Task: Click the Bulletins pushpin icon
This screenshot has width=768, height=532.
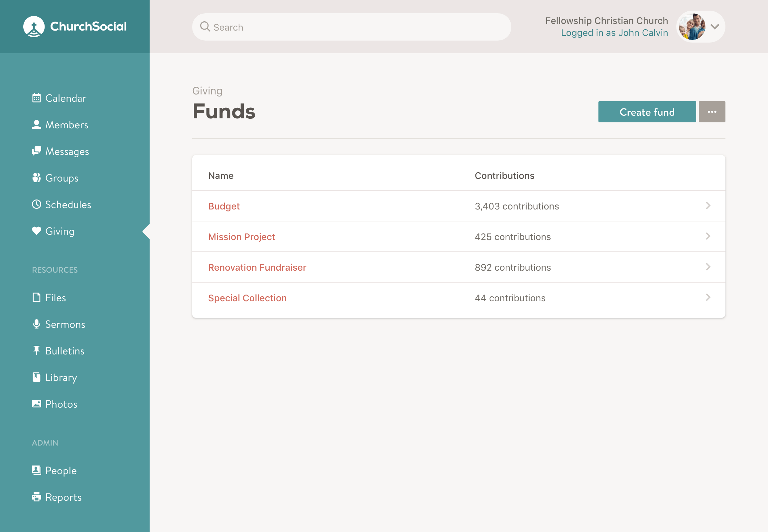Action: click(x=36, y=350)
